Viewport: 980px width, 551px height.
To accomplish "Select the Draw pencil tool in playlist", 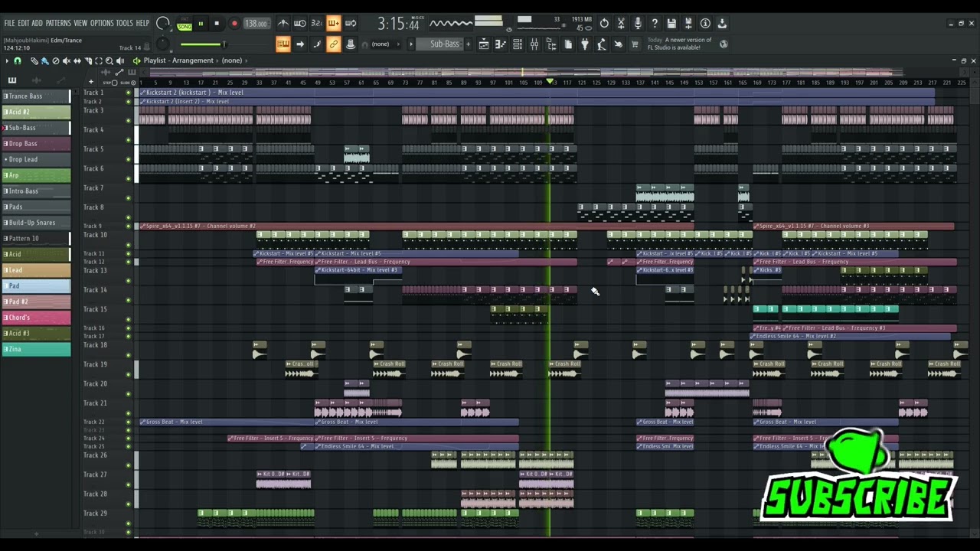I will (x=34, y=60).
